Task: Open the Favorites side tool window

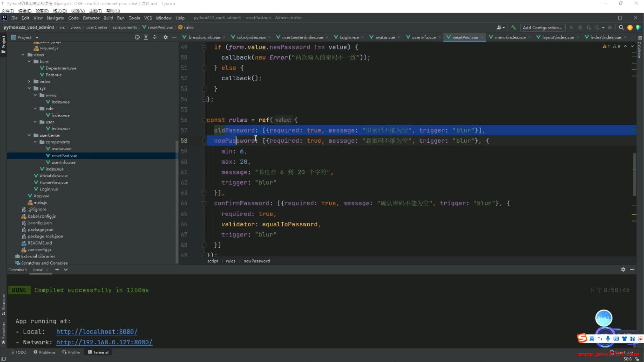Action: [4, 333]
